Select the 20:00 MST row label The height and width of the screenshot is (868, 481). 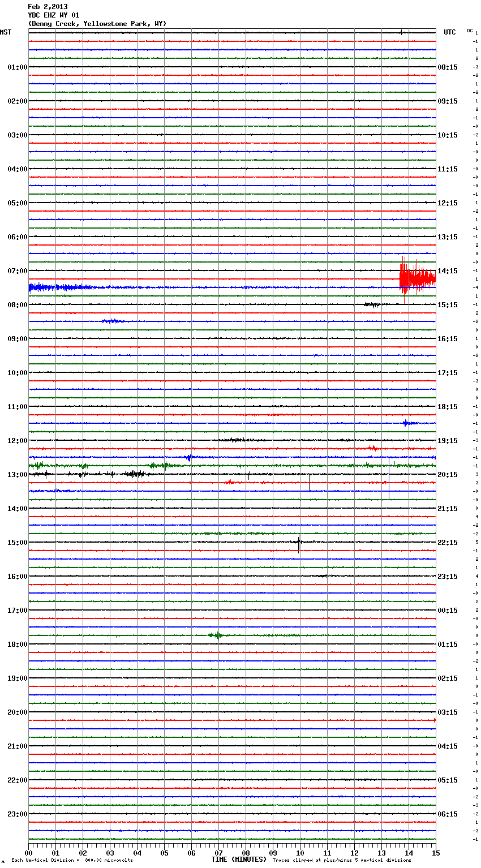(18, 712)
